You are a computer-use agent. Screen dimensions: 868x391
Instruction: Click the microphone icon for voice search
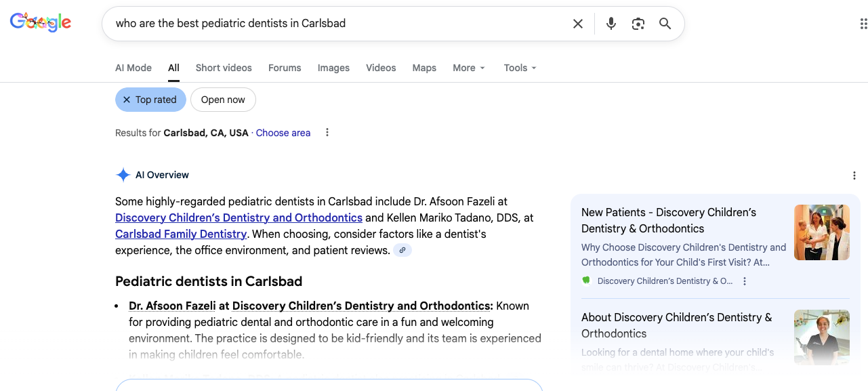point(611,23)
